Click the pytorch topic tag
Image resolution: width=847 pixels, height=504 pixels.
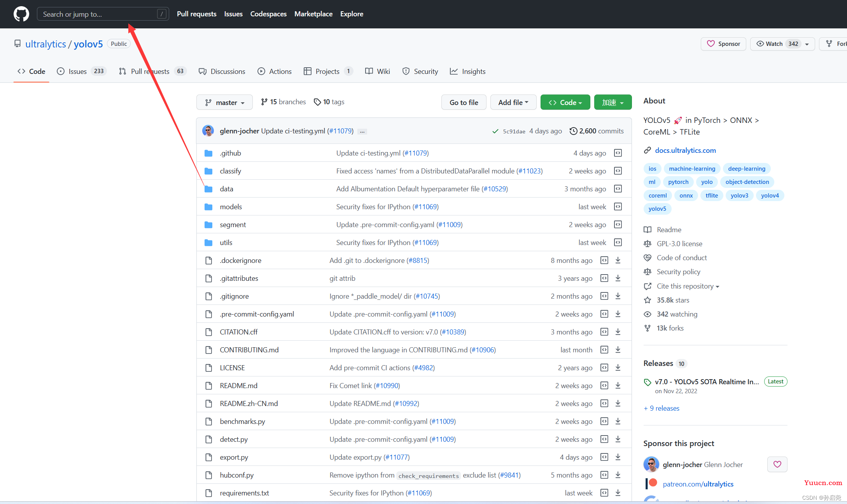click(x=678, y=182)
